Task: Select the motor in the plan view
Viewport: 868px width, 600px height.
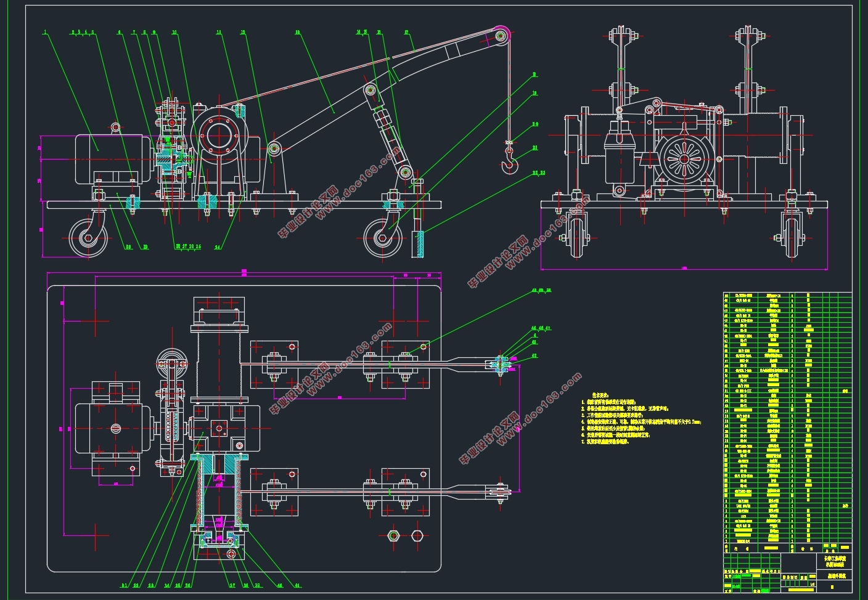Action: (115, 428)
